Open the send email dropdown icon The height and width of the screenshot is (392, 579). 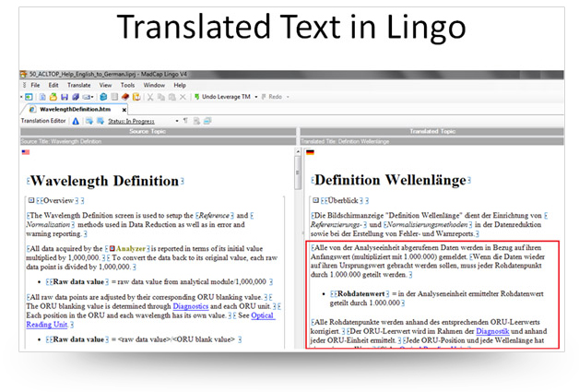click(x=88, y=97)
